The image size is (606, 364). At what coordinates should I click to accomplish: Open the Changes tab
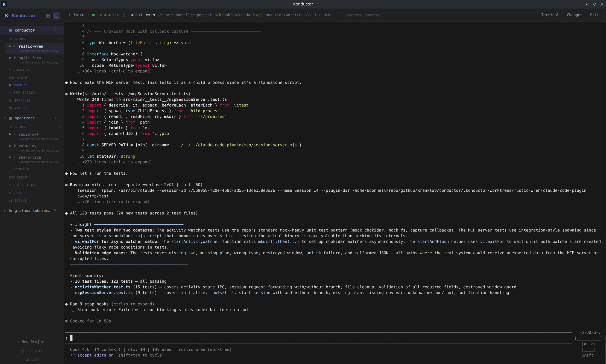pyautogui.click(x=574, y=15)
